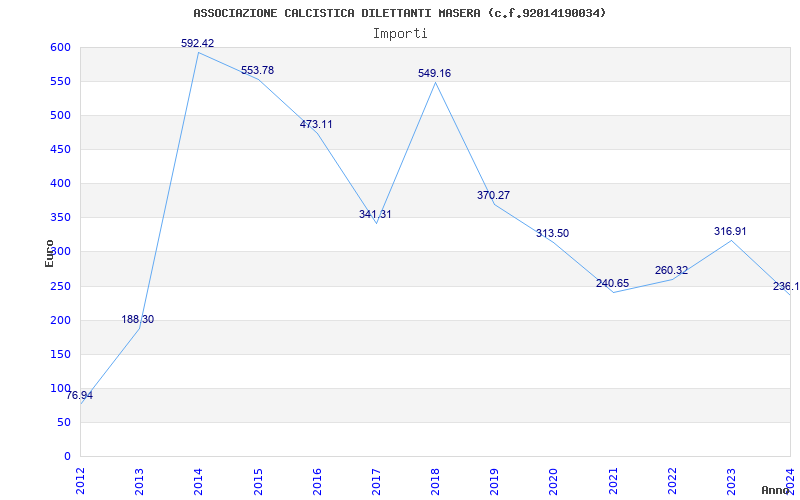This screenshot has height=500, width=800.
Task: Click the 260.32 data label
Action: pos(671,270)
